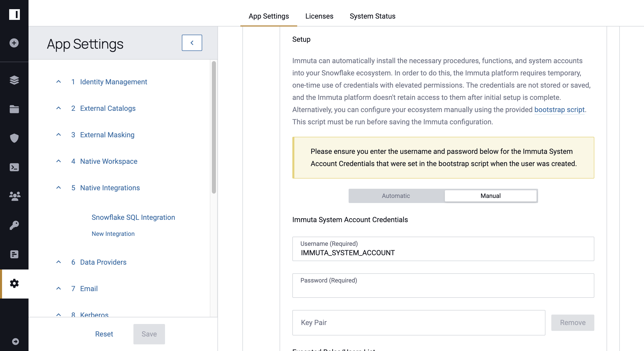The image size is (644, 351).
Task: Click the Reset button
Action: (104, 334)
